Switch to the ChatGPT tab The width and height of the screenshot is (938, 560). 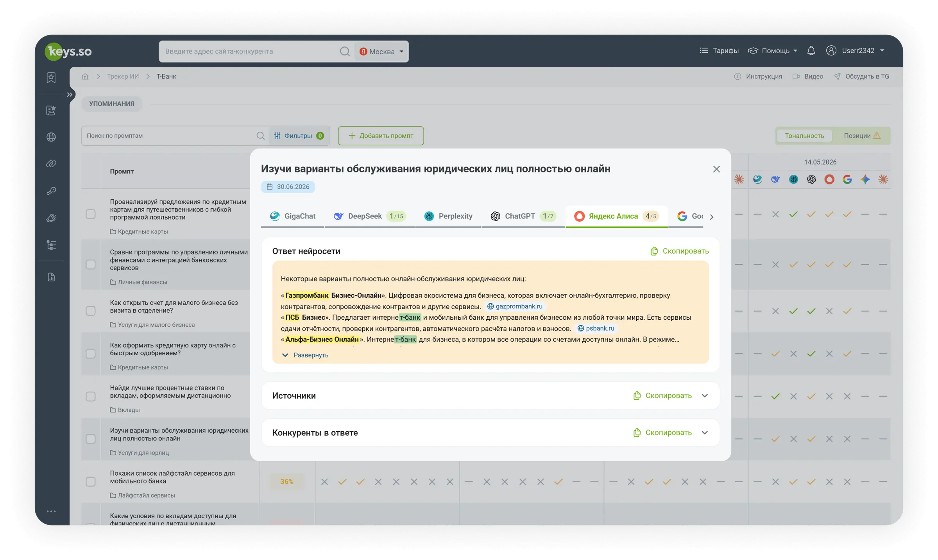(523, 216)
